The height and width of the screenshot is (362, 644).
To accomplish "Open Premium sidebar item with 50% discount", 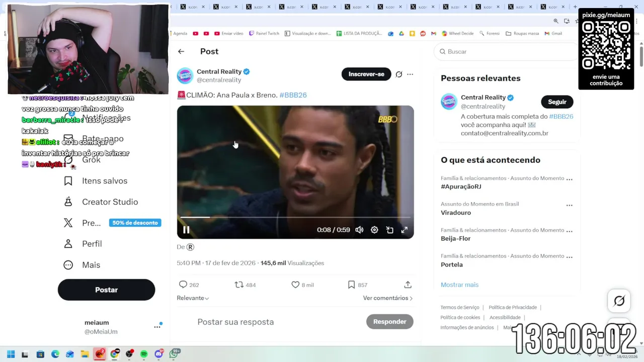I will 112,223.
